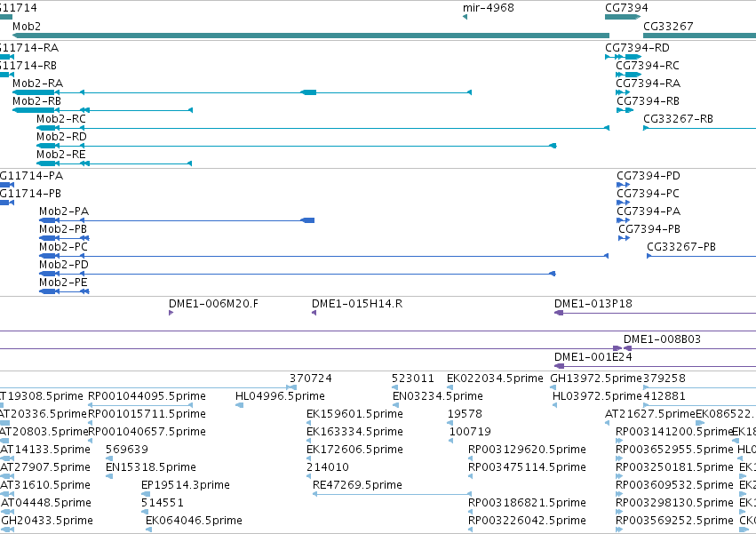The image size is (756, 534).
Task: Select EN03234.5prime EST
Action: [x=396, y=405]
